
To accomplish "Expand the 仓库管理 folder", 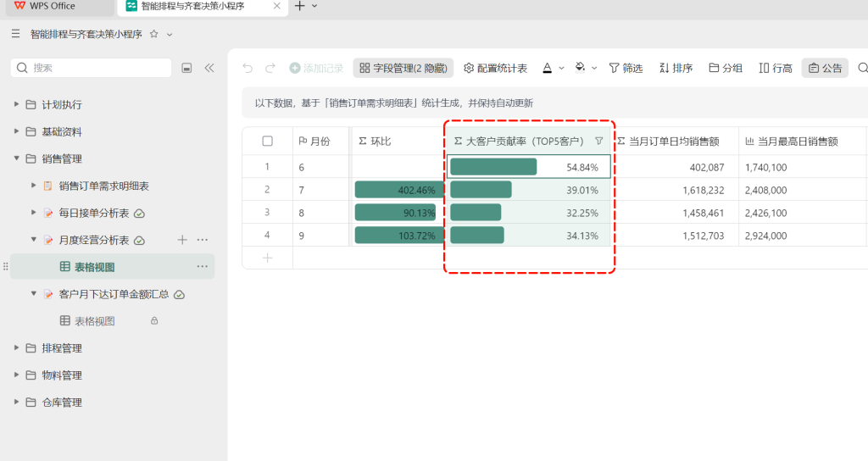I will (17, 402).
